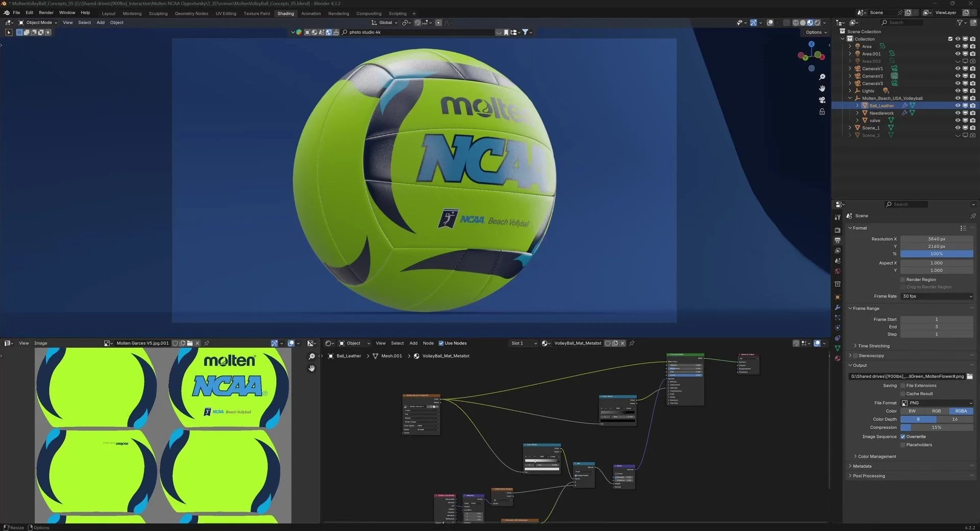Enable the Render Region checkbox
The height and width of the screenshot is (531, 980).
902,280
